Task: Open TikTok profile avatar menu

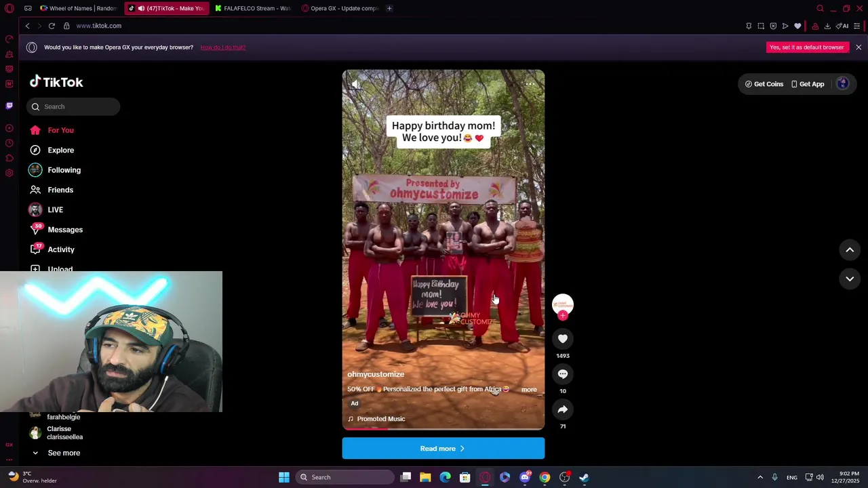Action: click(x=843, y=84)
